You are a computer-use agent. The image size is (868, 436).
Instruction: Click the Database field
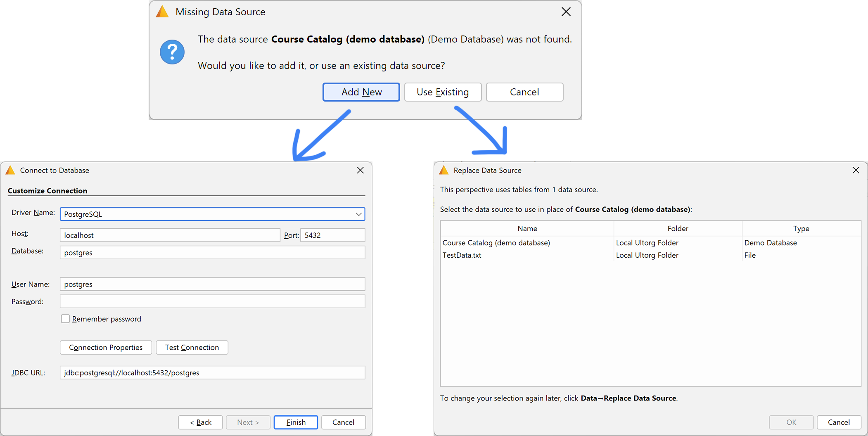pyautogui.click(x=212, y=253)
